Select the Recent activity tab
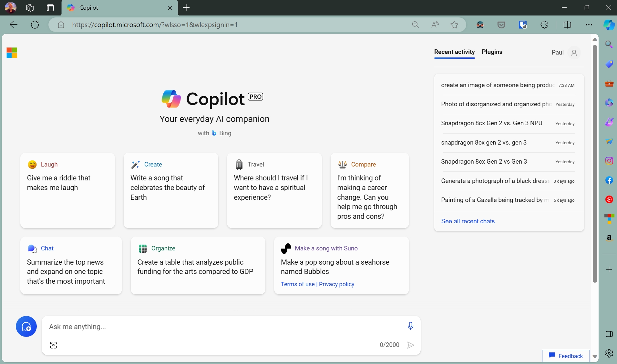Screen dimensions: 617x364 (454, 52)
